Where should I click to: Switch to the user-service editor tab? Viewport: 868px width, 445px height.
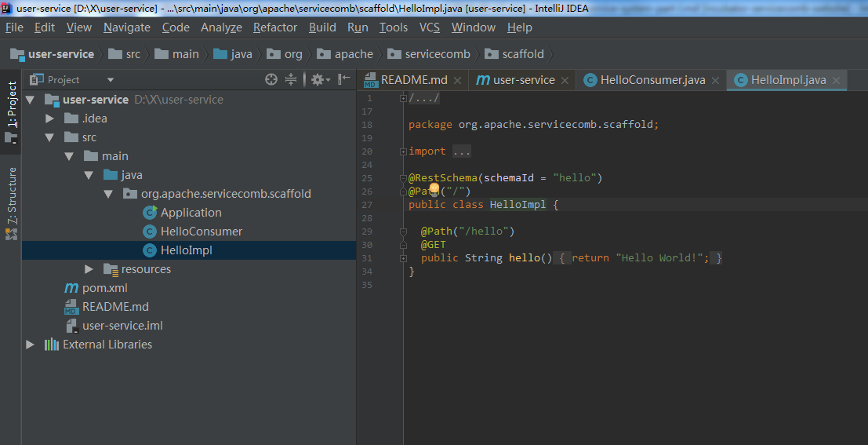click(x=523, y=80)
